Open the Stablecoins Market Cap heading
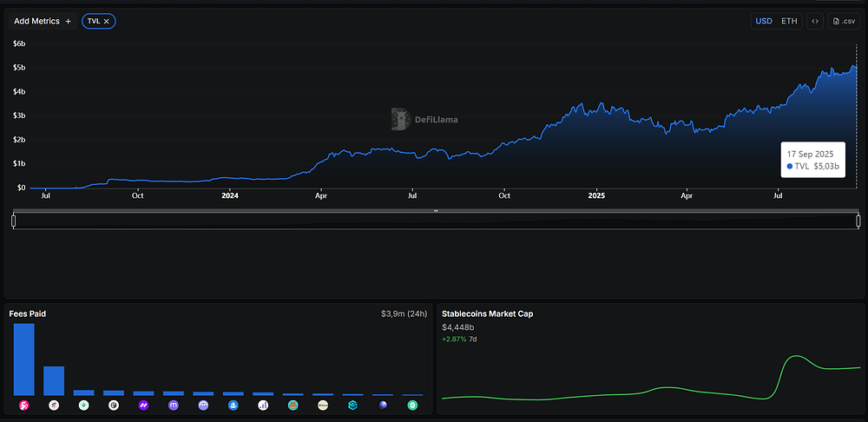This screenshot has height=422, width=868. click(487, 313)
